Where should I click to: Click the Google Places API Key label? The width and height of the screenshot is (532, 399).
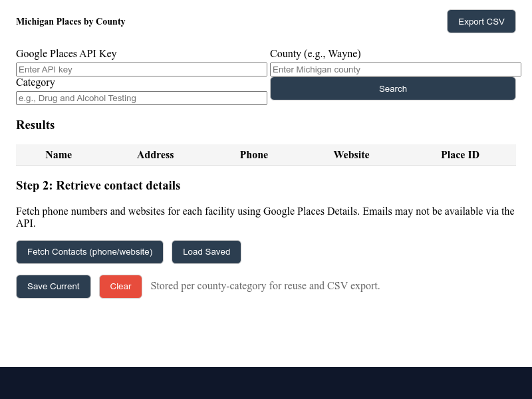coord(66,54)
